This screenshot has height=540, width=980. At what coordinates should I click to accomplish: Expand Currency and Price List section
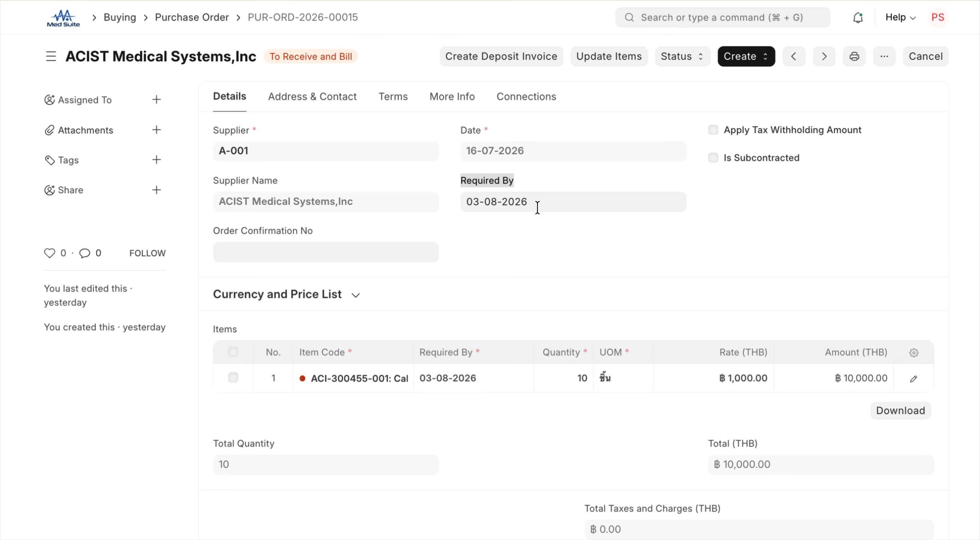(286, 294)
